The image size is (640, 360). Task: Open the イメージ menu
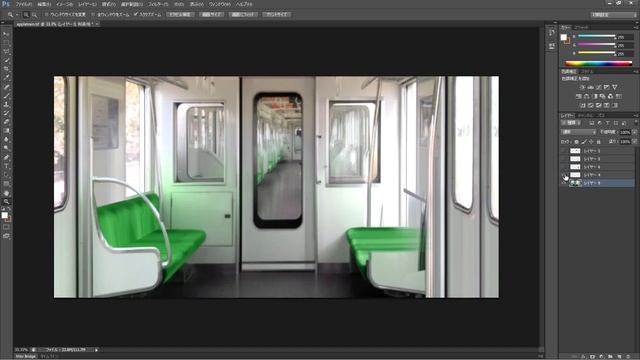[x=64, y=4]
